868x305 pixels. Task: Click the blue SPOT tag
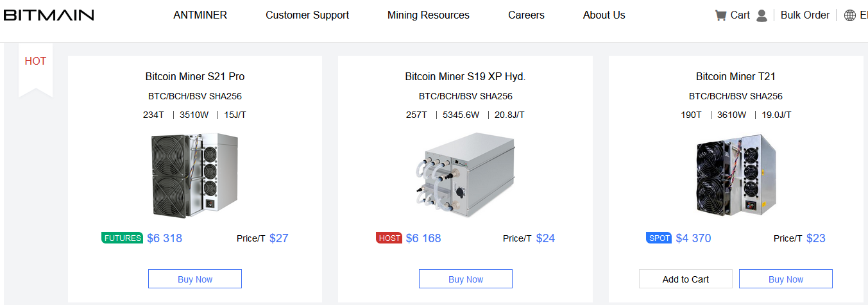660,238
